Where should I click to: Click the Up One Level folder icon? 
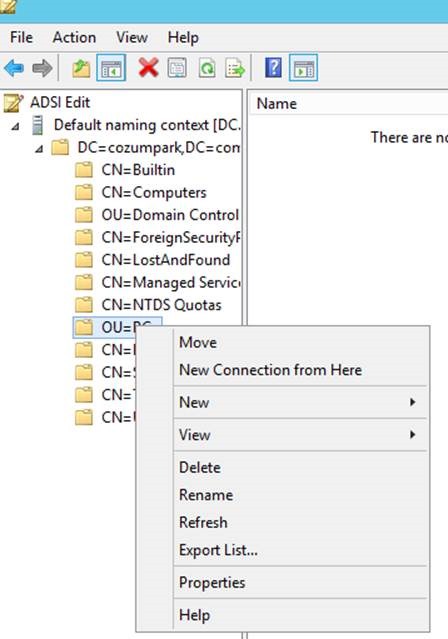coord(81,68)
